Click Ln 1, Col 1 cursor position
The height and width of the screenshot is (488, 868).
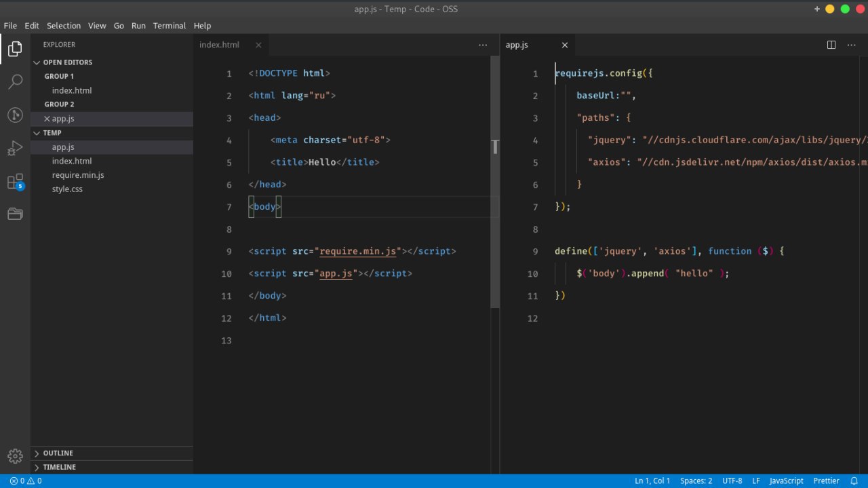point(652,481)
